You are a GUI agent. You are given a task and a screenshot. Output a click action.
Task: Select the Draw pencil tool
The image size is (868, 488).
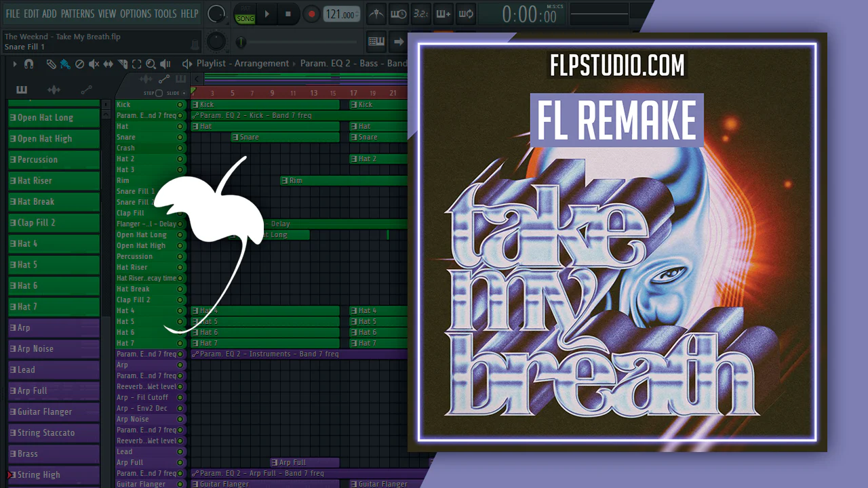(51, 64)
